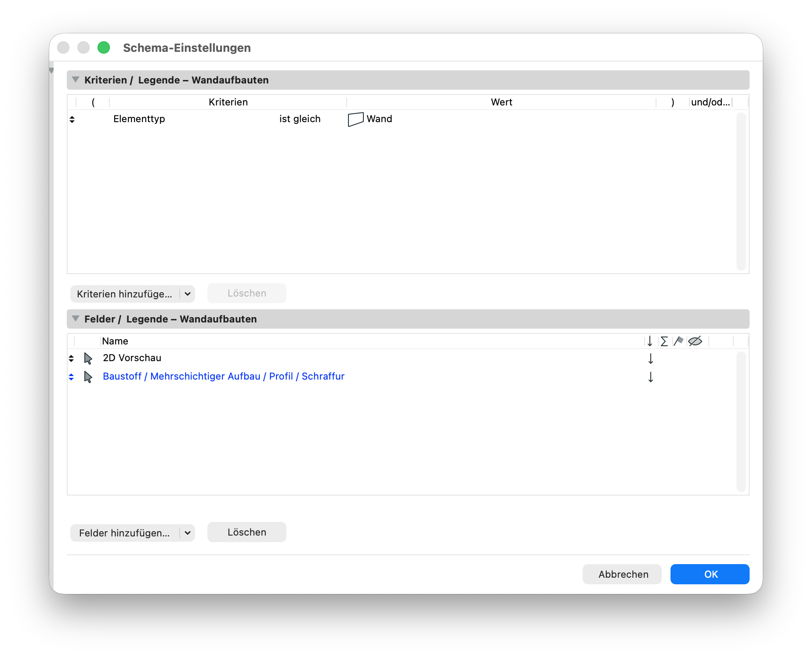Click the hidden-eye column header icon
The image size is (812, 659).
pos(695,341)
